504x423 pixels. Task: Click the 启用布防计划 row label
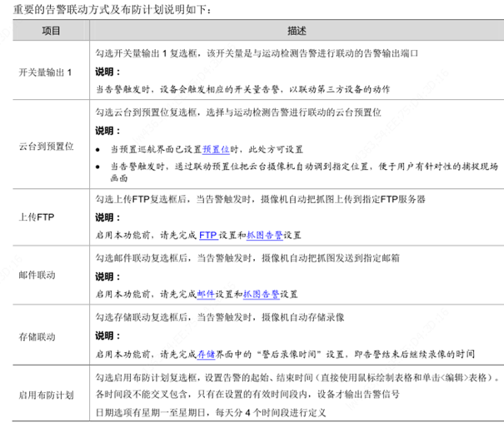coord(45,395)
